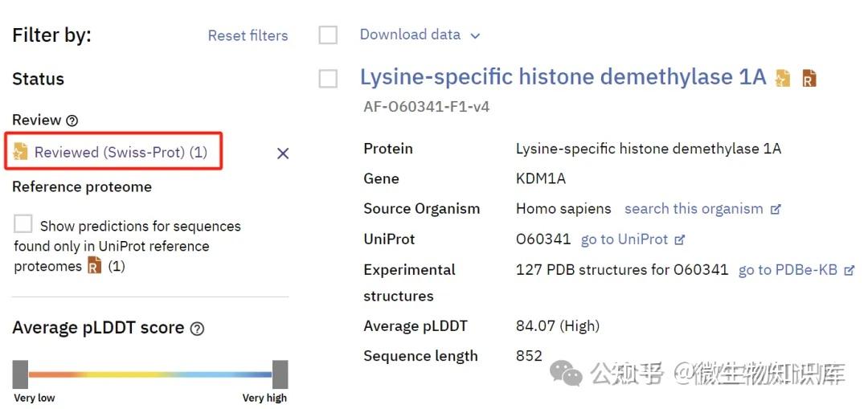868x409 pixels.
Task: Check the box for Lysine-specific histone demethylase 1A
Action: 328,79
